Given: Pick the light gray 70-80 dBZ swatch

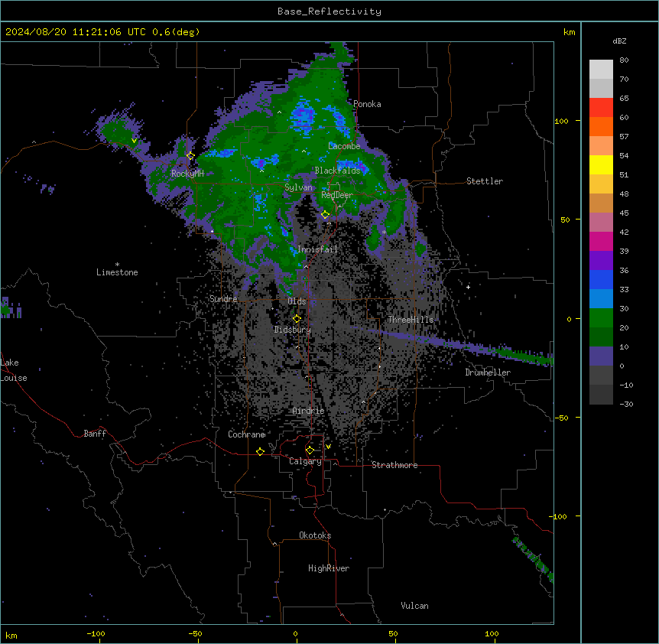Looking at the screenshot, I should (x=601, y=70).
